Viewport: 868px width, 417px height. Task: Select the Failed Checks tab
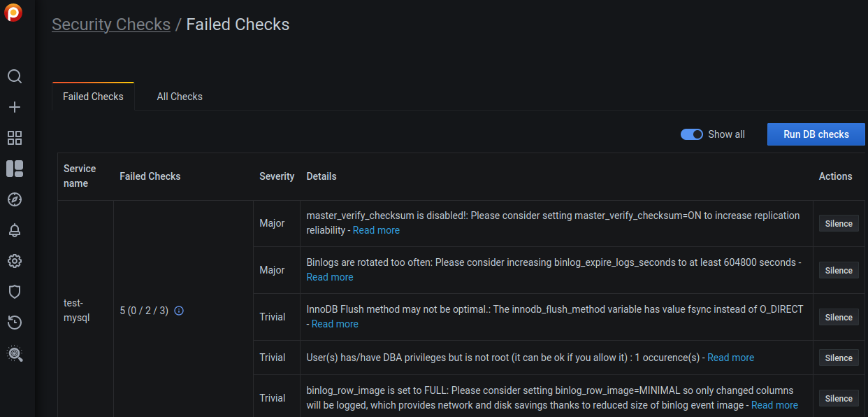pyautogui.click(x=92, y=97)
